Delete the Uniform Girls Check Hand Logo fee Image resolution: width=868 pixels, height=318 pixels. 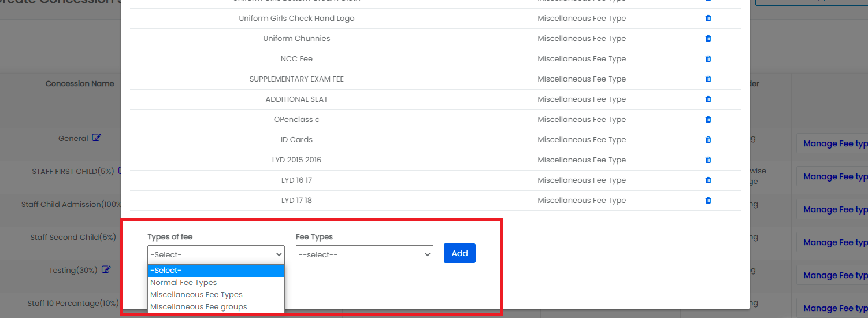(708, 19)
